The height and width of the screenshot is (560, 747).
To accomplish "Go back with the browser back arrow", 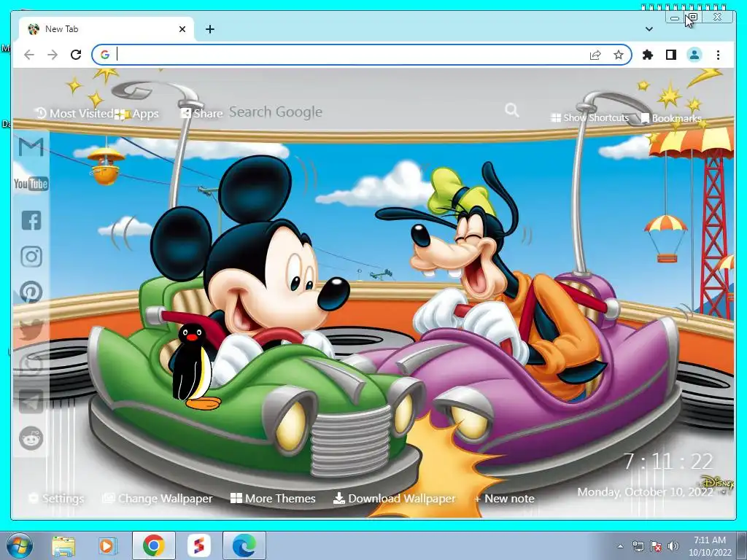I will [x=29, y=55].
